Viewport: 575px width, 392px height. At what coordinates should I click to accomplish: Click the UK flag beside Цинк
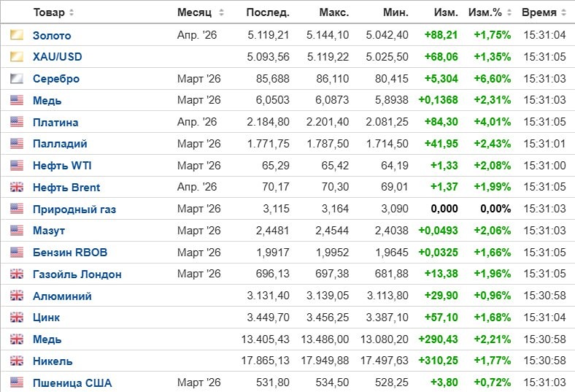pos(17,318)
